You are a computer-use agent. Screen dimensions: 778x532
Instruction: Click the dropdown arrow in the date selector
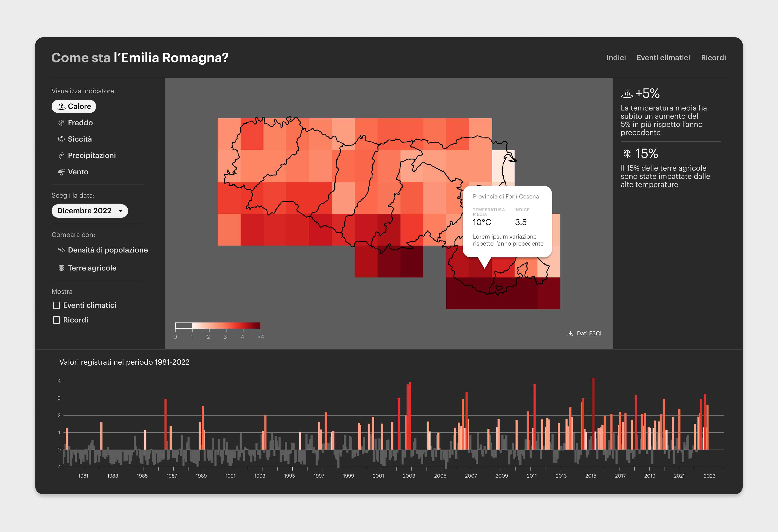[x=121, y=211]
